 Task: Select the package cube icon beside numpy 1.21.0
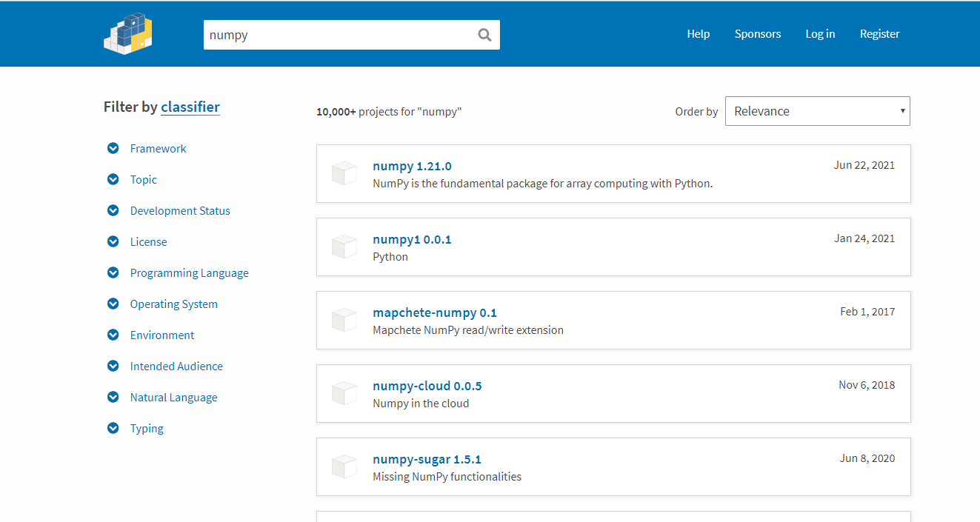pyautogui.click(x=344, y=173)
